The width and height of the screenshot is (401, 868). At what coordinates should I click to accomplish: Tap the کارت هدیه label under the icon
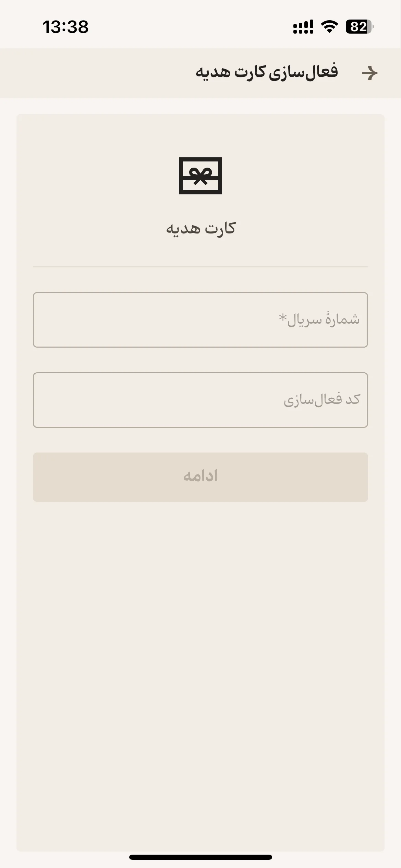click(x=201, y=228)
